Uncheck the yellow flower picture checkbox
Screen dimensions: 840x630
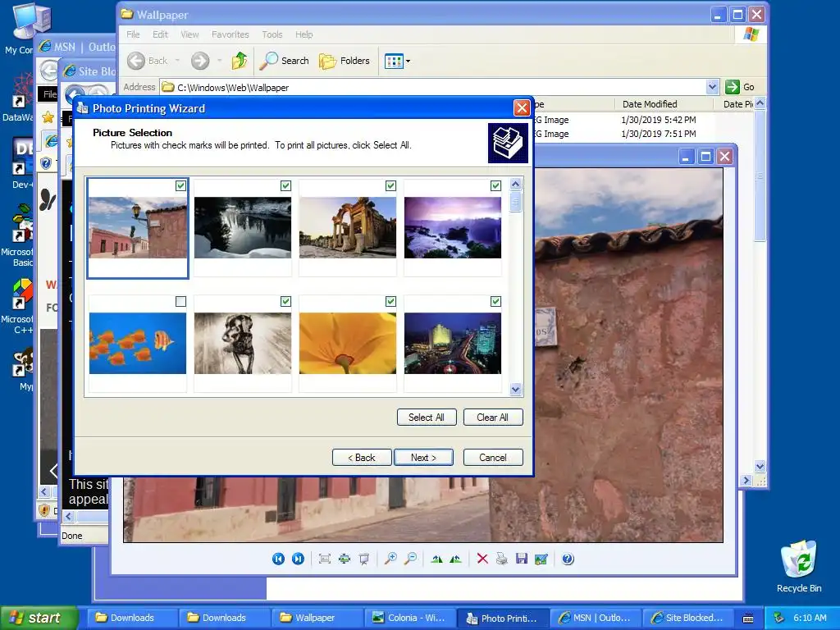390,302
